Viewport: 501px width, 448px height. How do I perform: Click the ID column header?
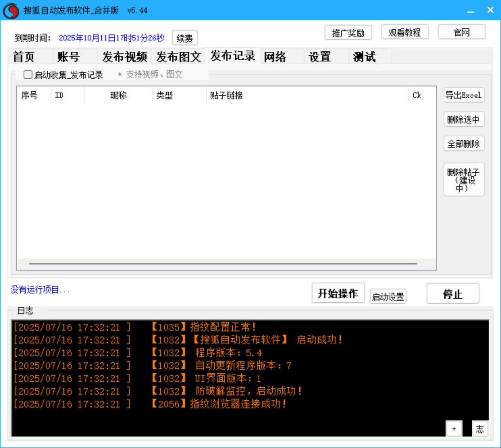pyautogui.click(x=68, y=95)
